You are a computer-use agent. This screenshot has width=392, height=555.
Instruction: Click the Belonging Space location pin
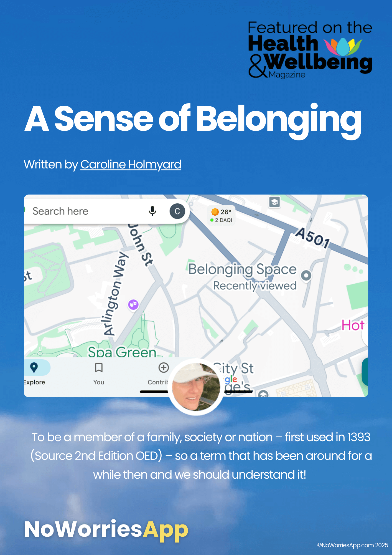[x=306, y=275]
